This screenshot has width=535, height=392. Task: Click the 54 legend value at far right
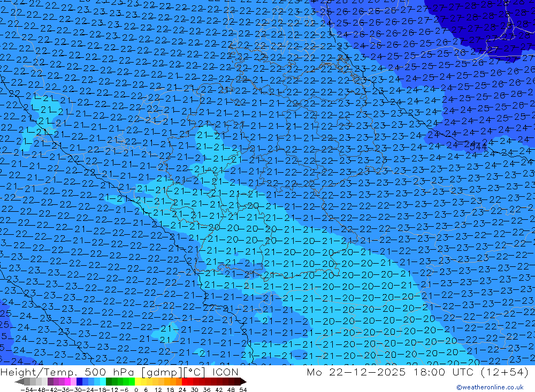(243, 390)
